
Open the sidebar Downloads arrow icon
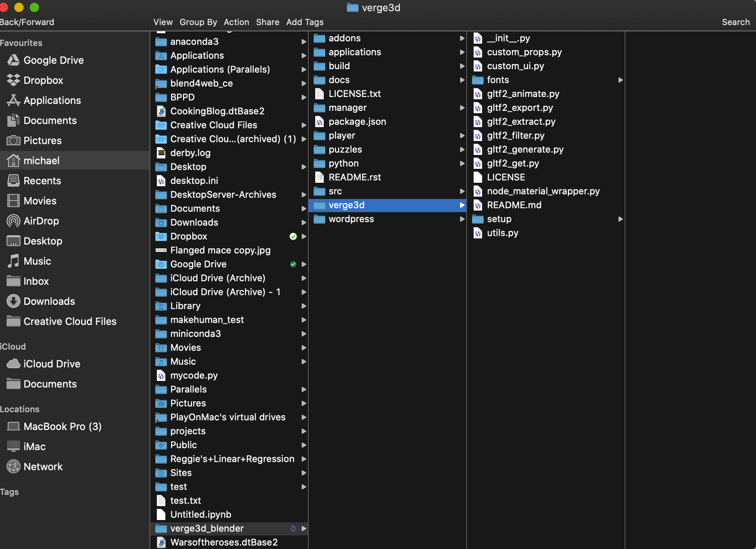click(x=14, y=301)
